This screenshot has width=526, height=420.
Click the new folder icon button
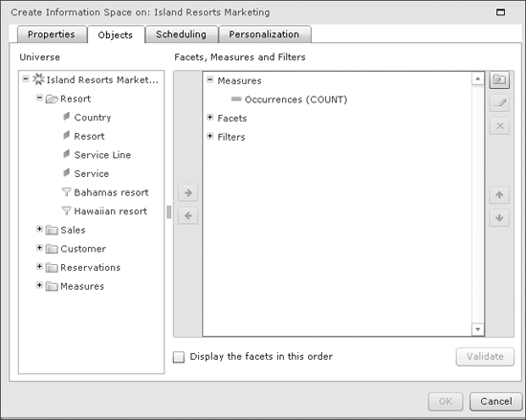tap(499, 79)
